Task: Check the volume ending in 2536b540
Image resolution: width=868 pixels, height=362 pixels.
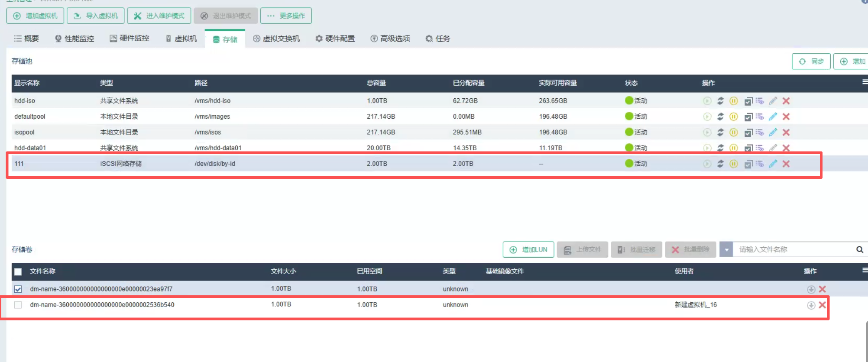Action: (x=18, y=305)
